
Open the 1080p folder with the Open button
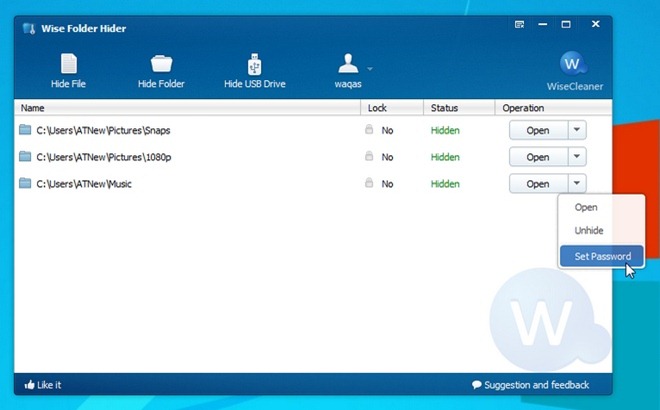pyautogui.click(x=538, y=157)
